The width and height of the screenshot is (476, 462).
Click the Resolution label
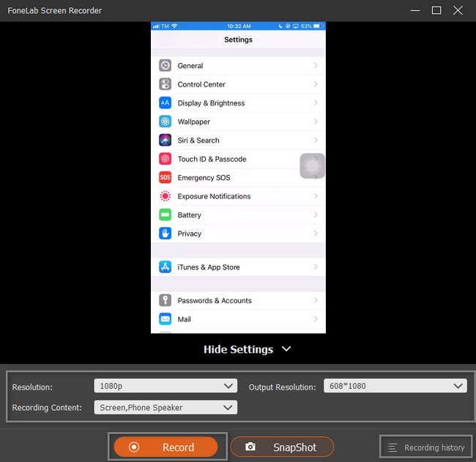pos(32,387)
